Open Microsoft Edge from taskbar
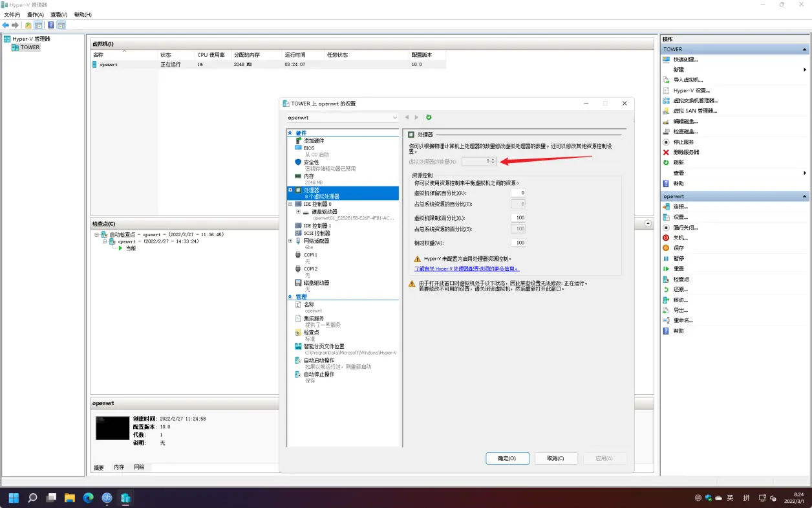This screenshot has height=508, width=812. point(89,498)
